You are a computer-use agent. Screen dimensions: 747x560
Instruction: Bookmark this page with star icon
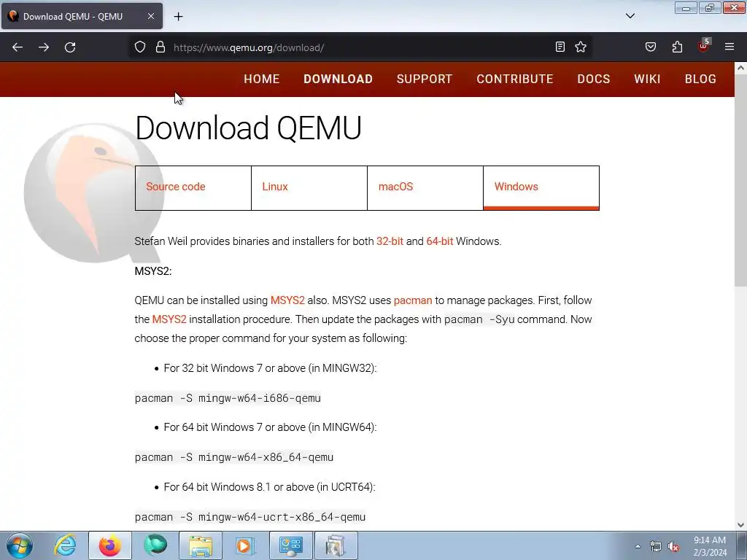point(580,47)
